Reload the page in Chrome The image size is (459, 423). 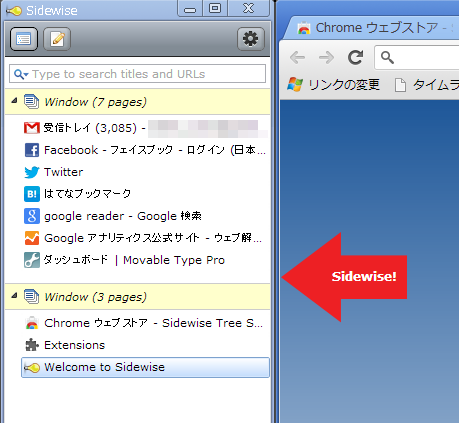[355, 57]
